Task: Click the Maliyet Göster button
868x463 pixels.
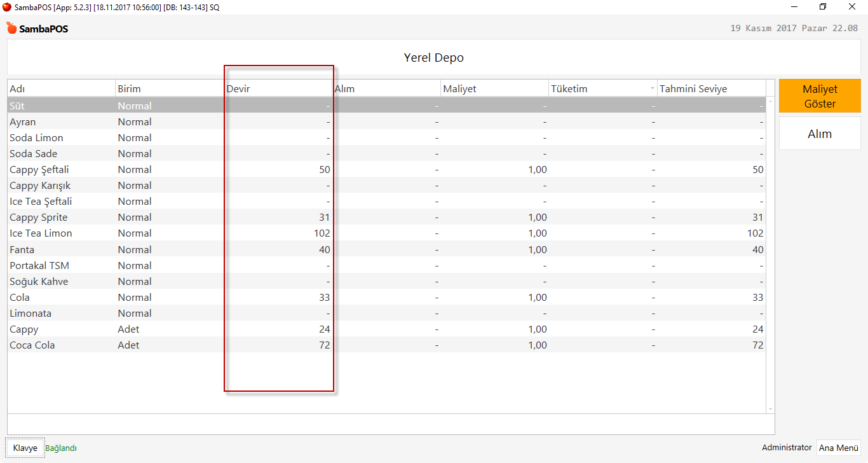Action: 820,97
